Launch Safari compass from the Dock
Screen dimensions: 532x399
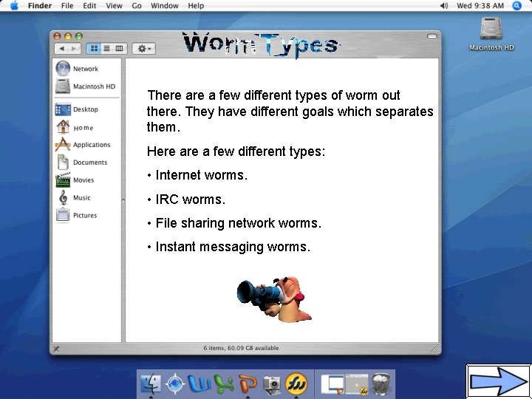174,383
